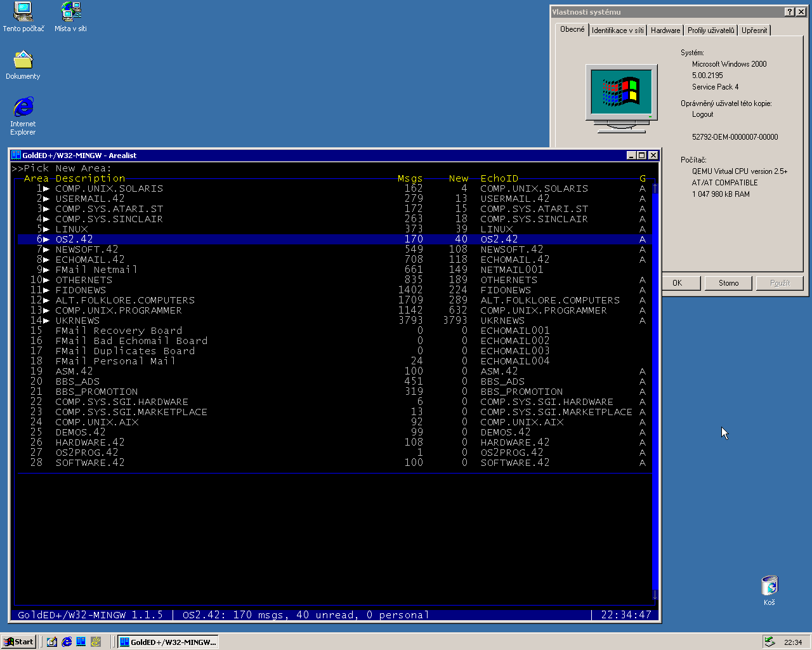
Task: Select the GoldED+/W32-MINGW taskbar button
Action: (168, 642)
